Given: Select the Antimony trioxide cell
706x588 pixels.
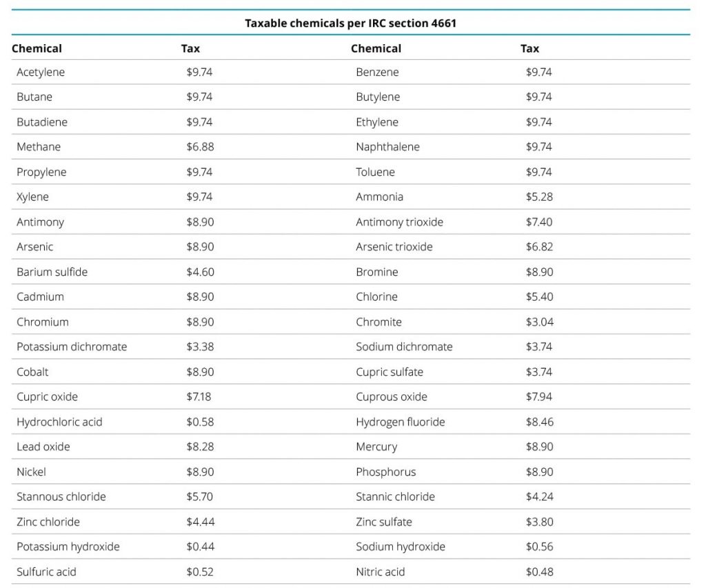Looking at the screenshot, I should (x=399, y=222).
